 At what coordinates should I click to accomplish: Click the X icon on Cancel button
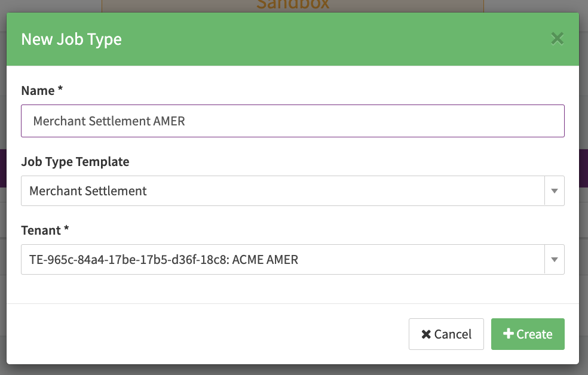(426, 334)
